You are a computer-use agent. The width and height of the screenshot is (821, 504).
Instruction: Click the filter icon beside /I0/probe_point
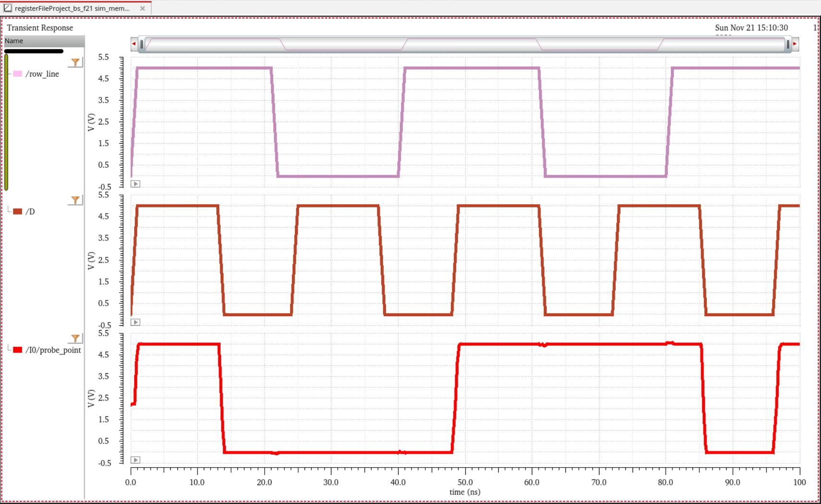click(75, 339)
